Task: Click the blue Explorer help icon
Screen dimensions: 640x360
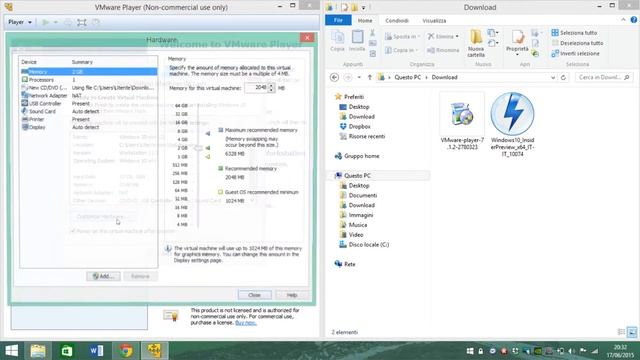Action: point(634,20)
